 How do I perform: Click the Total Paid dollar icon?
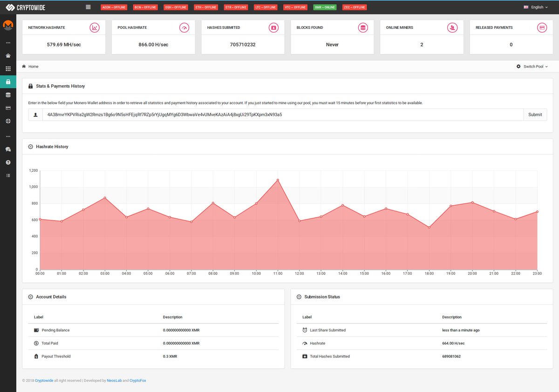click(36, 343)
